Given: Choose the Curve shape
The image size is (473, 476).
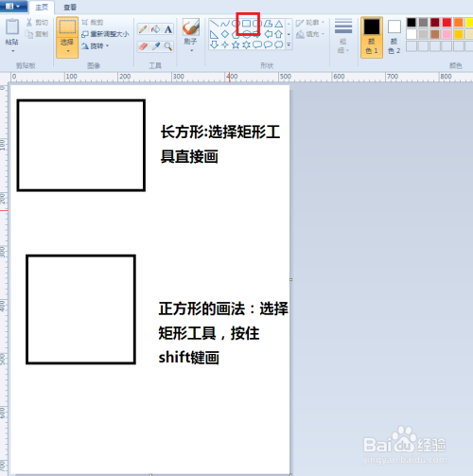Looking at the screenshot, I should [x=225, y=24].
